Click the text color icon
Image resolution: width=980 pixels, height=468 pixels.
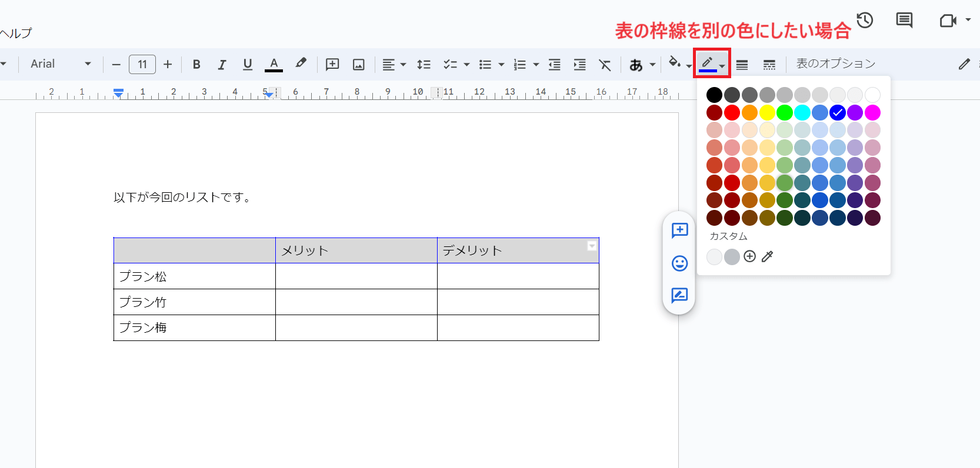click(274, 64)
